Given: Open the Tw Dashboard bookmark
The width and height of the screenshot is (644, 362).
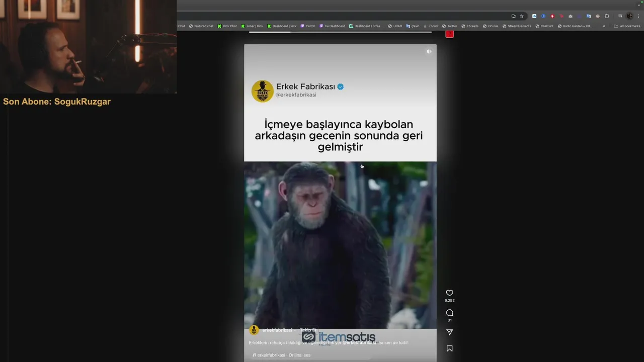Looking at the screenshot, I should [332, 26].
